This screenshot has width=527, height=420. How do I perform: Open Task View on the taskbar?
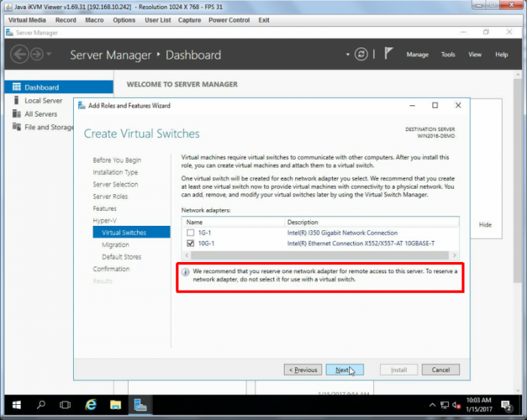65,405
